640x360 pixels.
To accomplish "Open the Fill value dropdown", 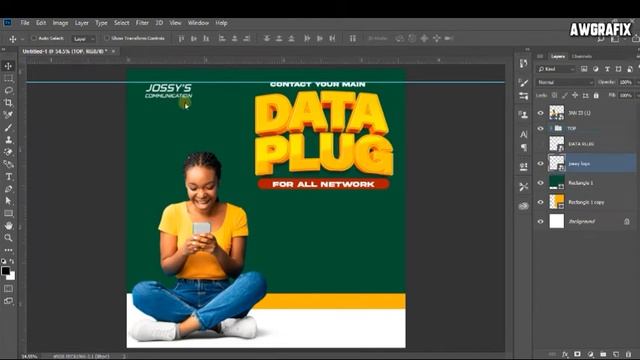I will 627,96.
